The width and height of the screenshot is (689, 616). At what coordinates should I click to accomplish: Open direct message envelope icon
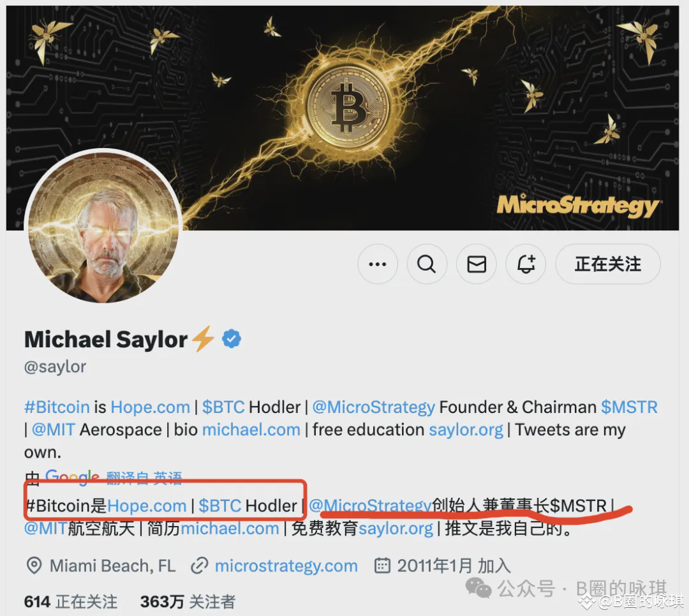click(477, 264)
